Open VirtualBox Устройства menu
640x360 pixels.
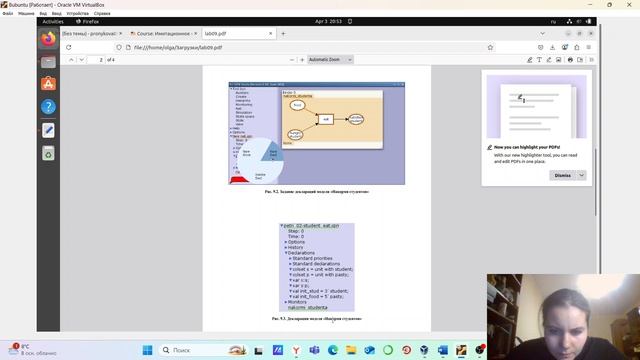(78, 13)
